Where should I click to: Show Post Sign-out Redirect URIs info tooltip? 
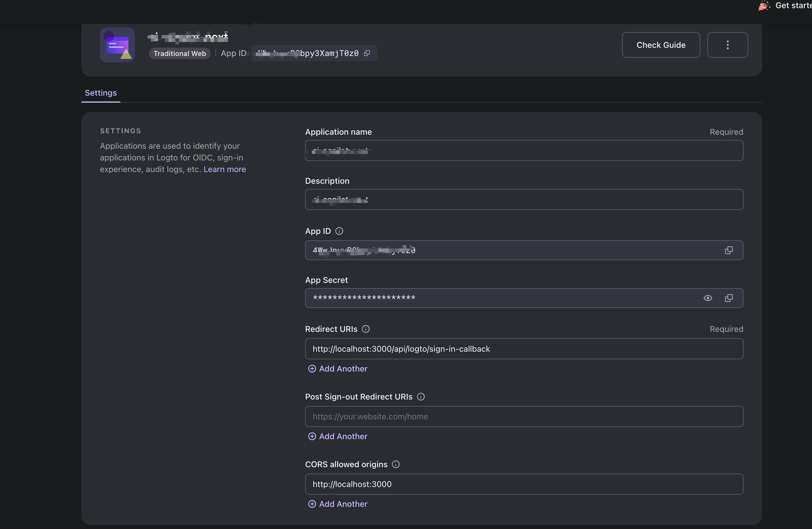(x=421, y=397)
